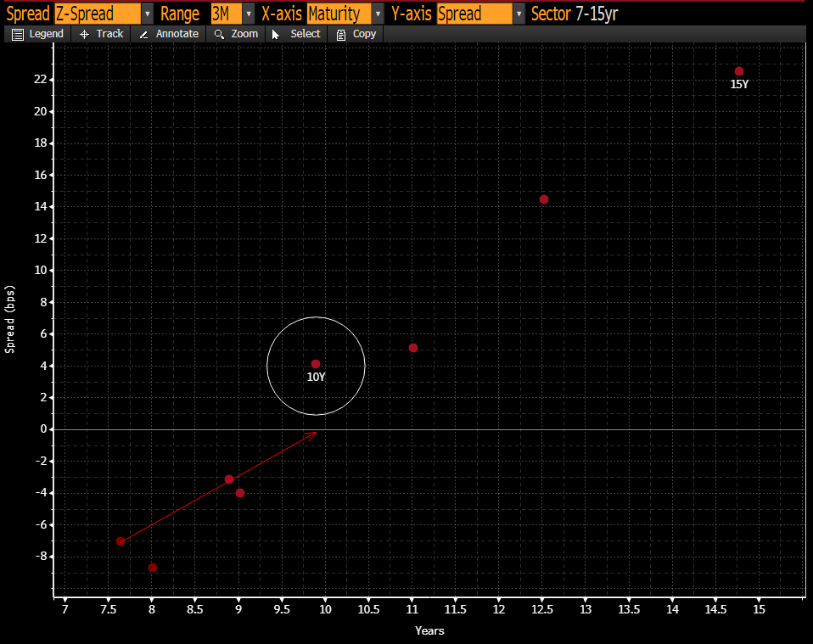Click the 3M range field

(x=226, y=14)
